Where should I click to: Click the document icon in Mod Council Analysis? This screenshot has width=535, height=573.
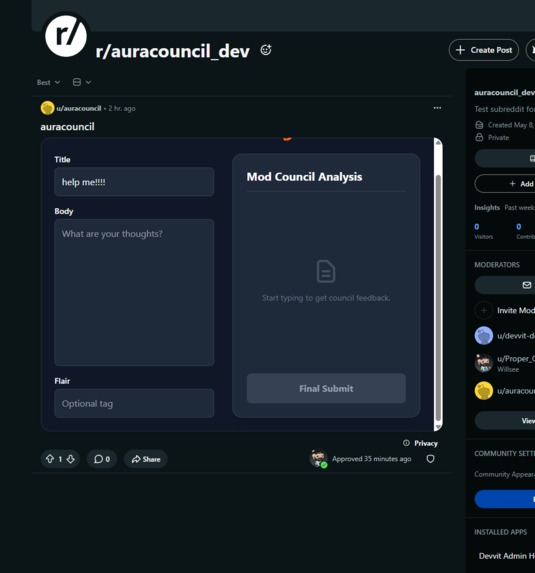326,271
